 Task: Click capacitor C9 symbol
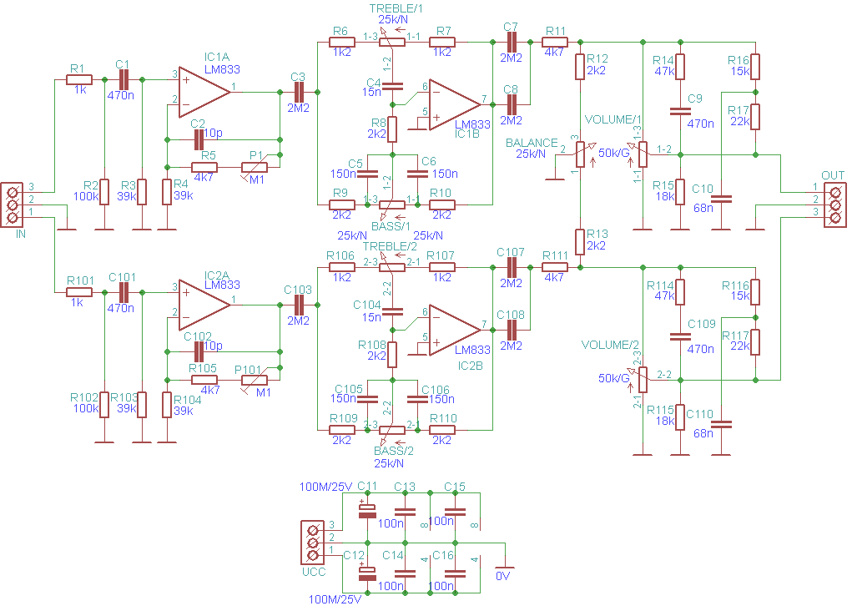[680, 111]
